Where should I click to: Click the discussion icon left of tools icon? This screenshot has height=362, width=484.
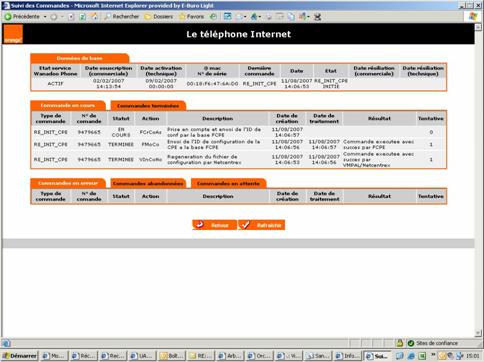click(303, 17)
